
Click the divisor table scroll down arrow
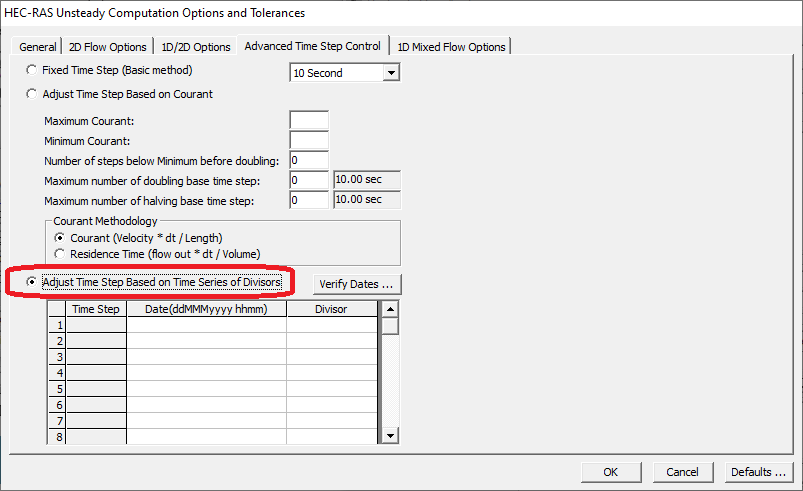coord(390,436)
